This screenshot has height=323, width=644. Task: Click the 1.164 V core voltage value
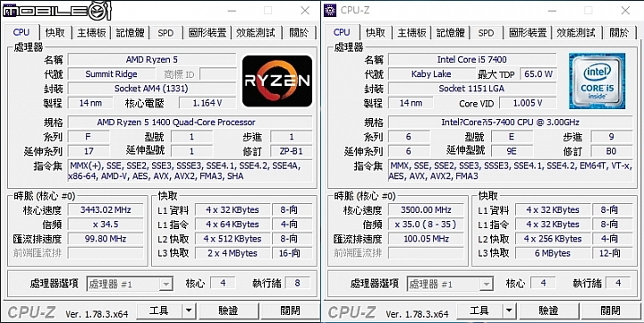tap(208, 103)
